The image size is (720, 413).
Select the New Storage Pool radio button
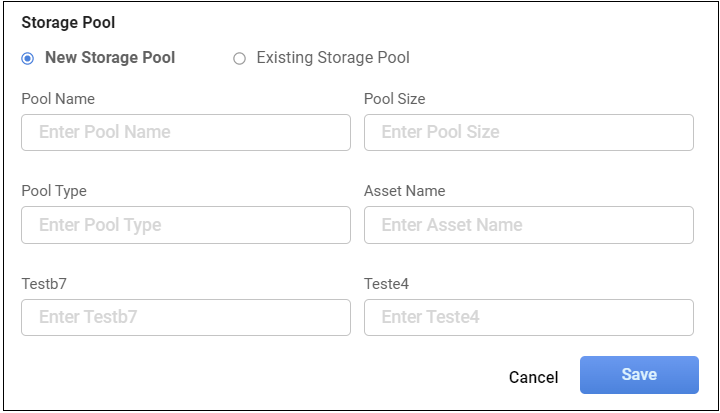pyautogui.click(x=28, y=58)
